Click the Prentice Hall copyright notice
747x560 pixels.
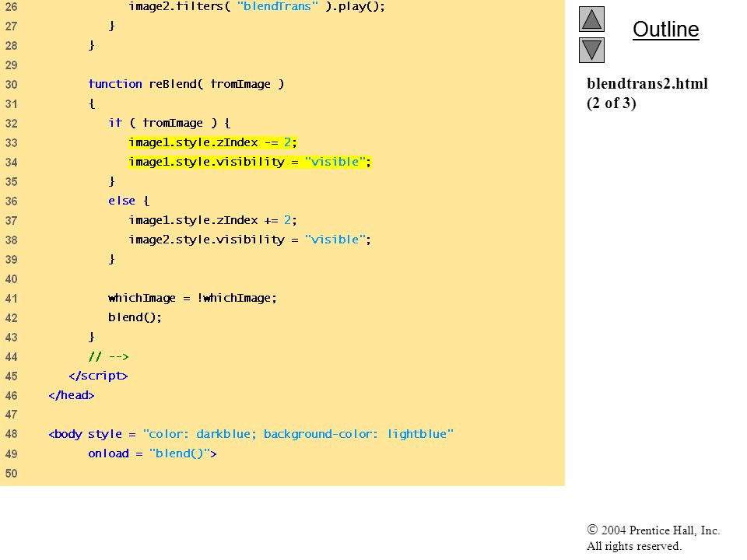point(653,530)
